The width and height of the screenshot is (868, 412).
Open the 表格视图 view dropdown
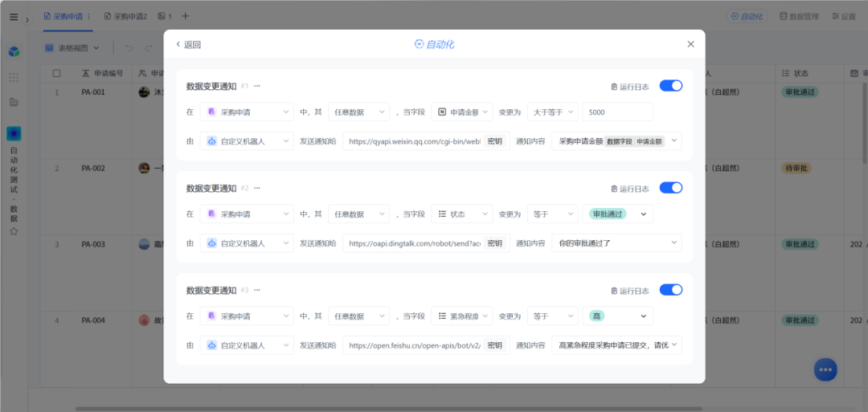[72, 48]
